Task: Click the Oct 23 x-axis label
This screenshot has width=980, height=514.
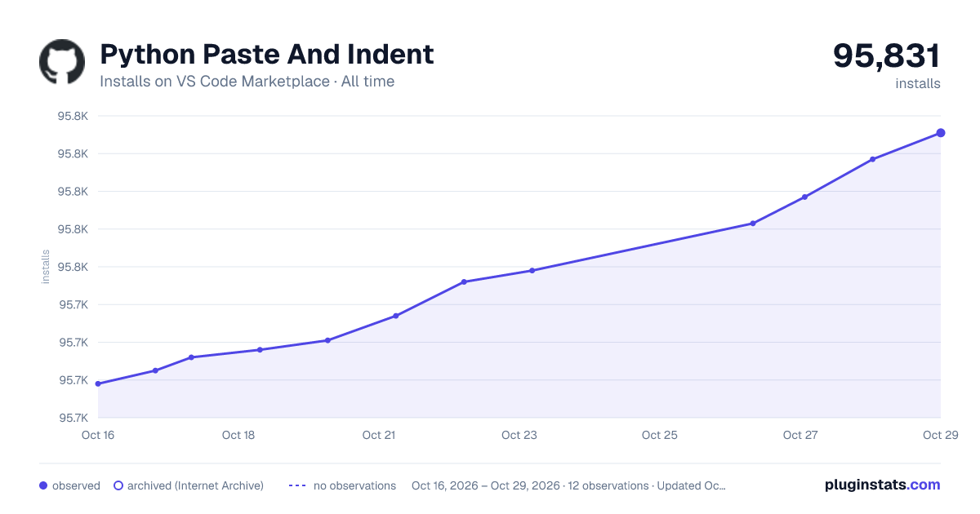Action: tap(519, 435)
